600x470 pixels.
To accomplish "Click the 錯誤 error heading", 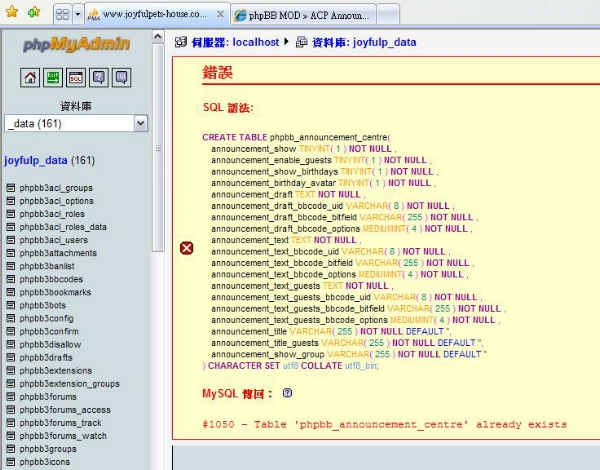I will 217,72.
